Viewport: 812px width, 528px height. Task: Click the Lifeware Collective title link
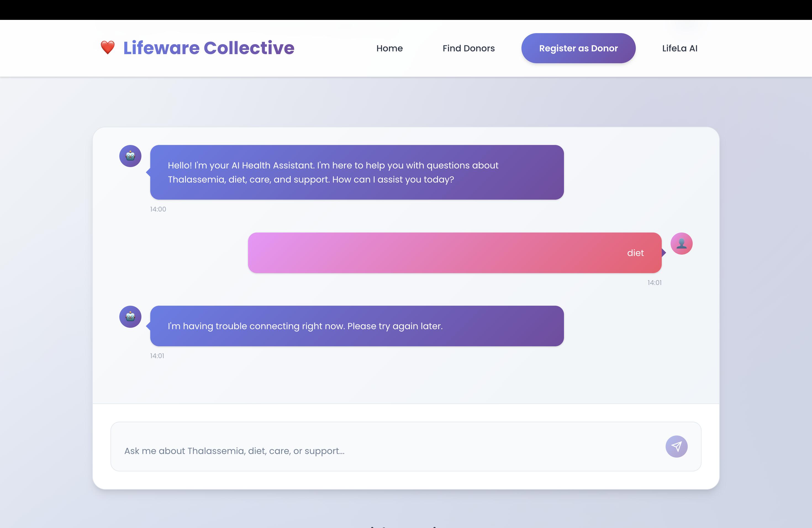[x=209, y=47]
